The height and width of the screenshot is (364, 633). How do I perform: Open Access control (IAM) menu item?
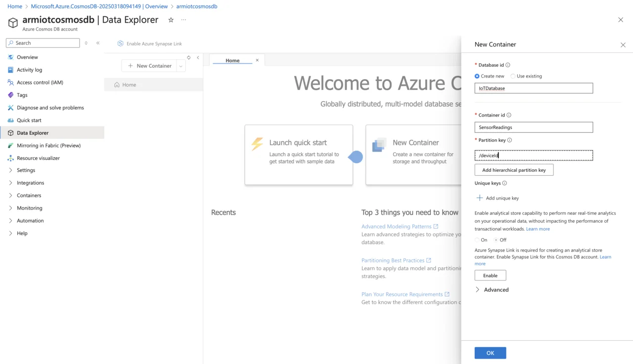[40, 82]
